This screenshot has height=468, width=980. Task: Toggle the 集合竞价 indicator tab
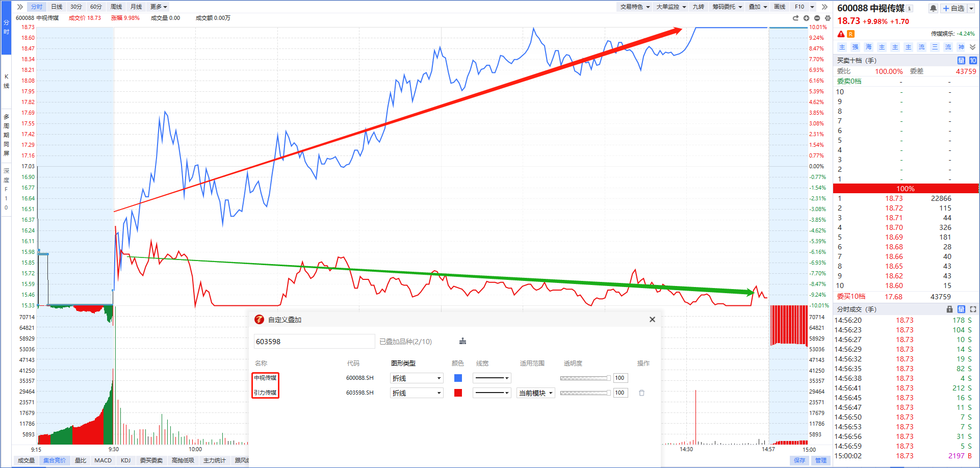coord(55,460)
